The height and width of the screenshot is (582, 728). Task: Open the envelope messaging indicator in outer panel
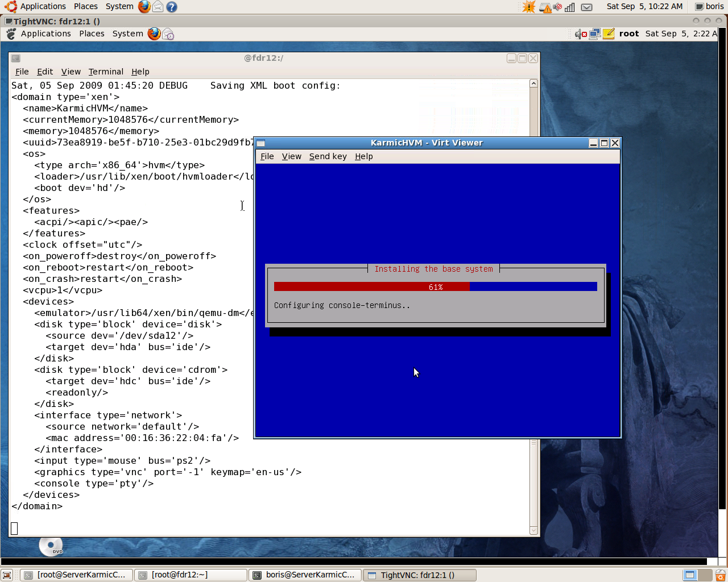tap(587, 7)
